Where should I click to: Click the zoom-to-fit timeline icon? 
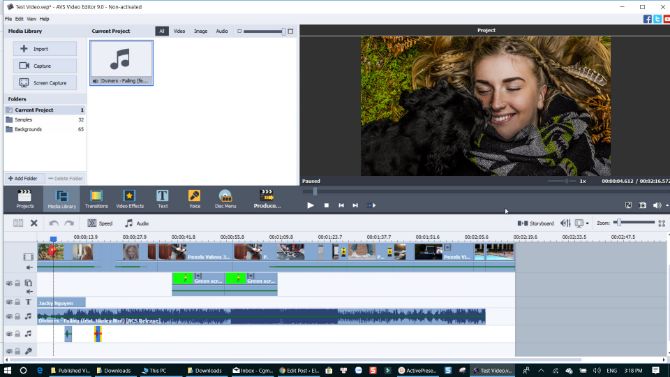661,223
